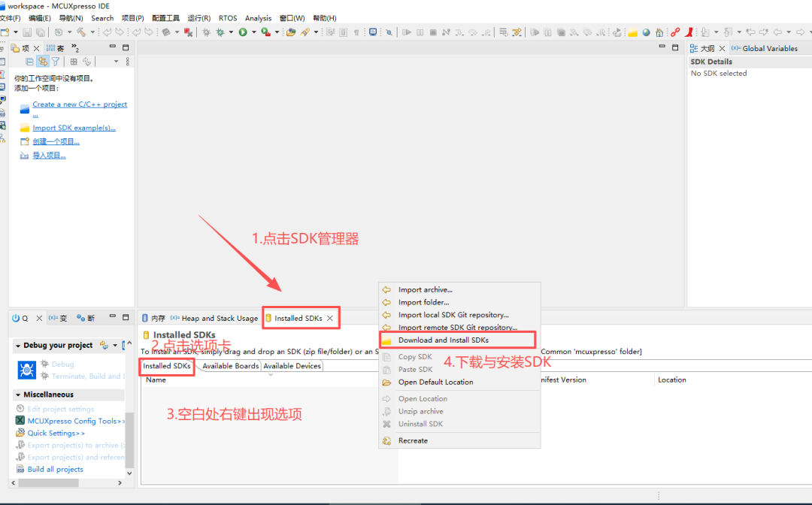Click Import SDK example(s) link
This screenshot has width=812, height=505.
click(74, 128)
